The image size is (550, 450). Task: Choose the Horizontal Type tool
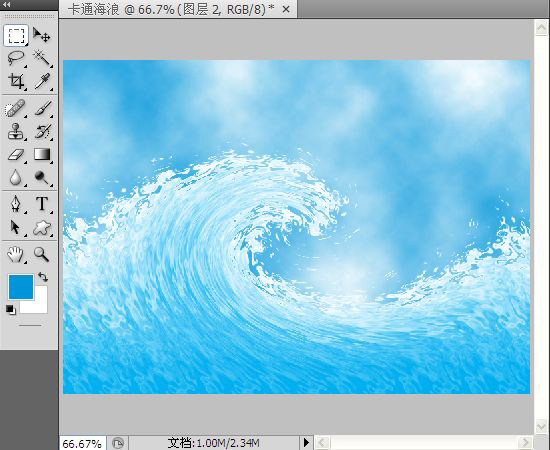[42, 203]
